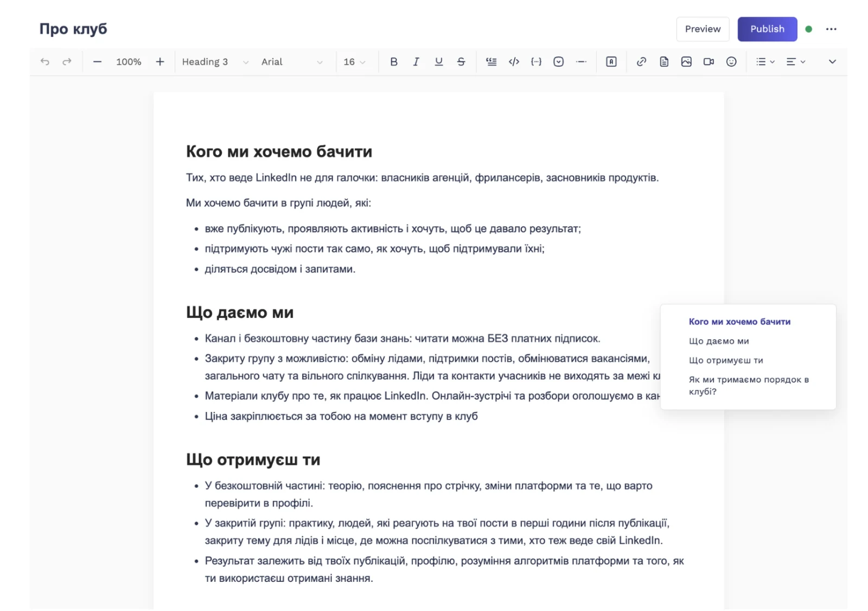The width and height of the screenshot is (868, 611).
Task: Zoom in with the plus button
Action: click(x=160, y=62)
